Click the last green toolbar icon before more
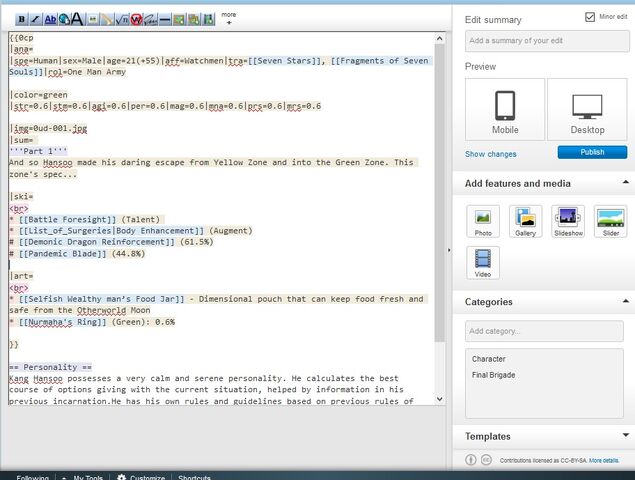 tap(209, 19)
